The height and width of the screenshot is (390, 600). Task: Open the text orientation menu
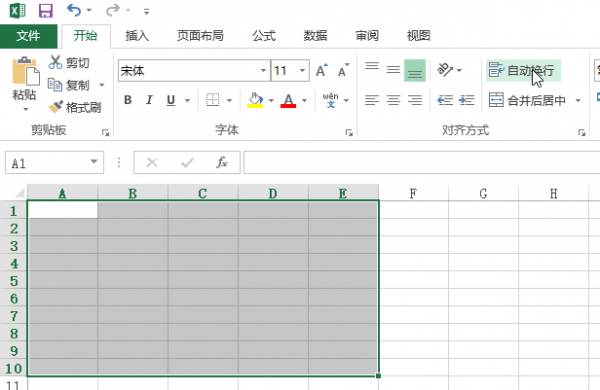(449, 70)
